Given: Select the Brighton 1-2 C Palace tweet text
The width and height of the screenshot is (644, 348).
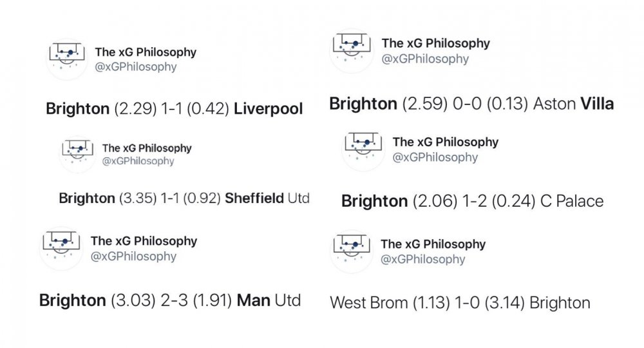Looking at the screenshot, I should coord(472,201).
